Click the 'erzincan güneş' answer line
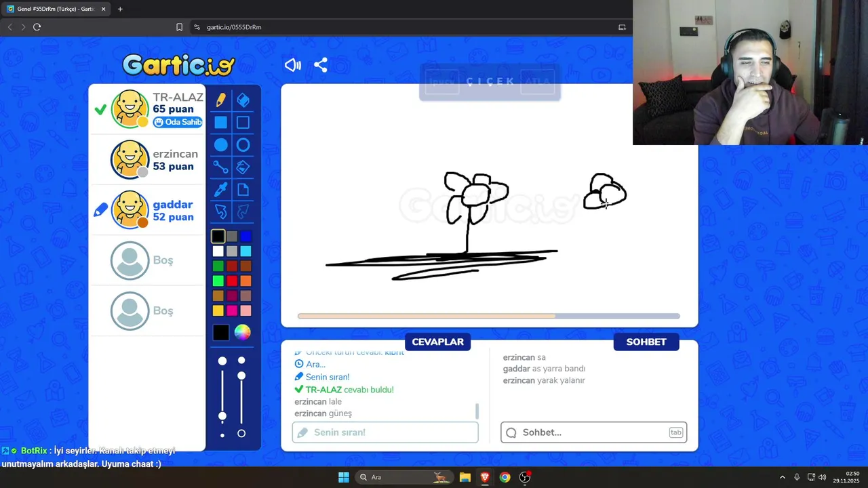Image resolution: width=868 pixels, height=488 pixels. [x=323, y=413]
